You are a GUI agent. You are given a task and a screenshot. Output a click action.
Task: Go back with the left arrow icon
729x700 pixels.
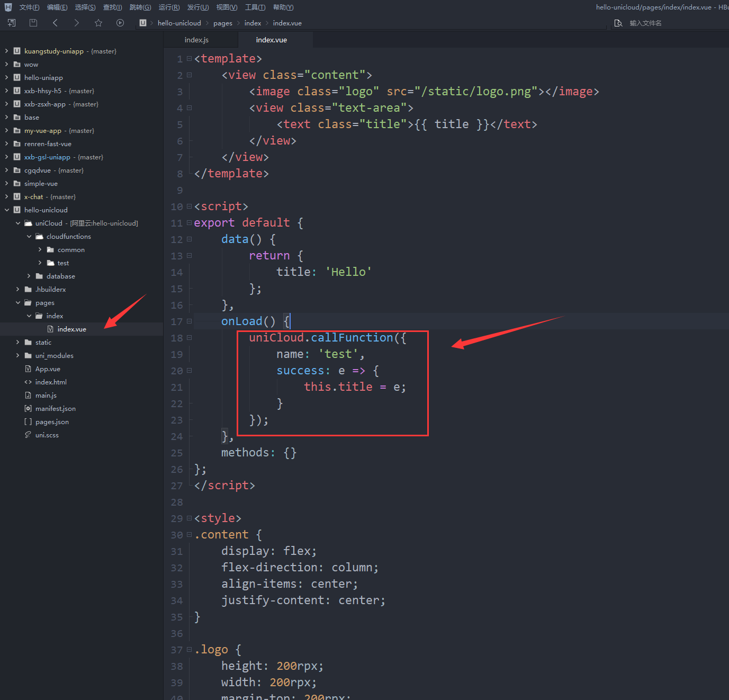[x=55, y=23]
